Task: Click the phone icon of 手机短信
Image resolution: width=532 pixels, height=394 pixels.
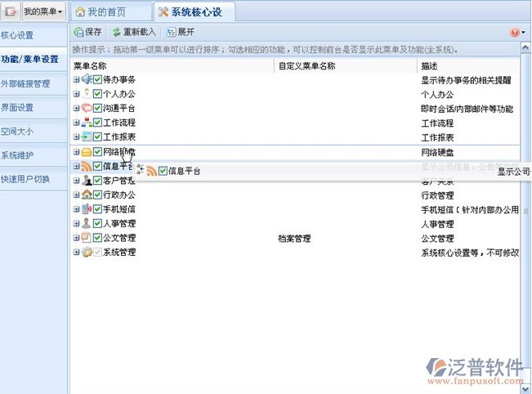Action: [x=87, y=209]
